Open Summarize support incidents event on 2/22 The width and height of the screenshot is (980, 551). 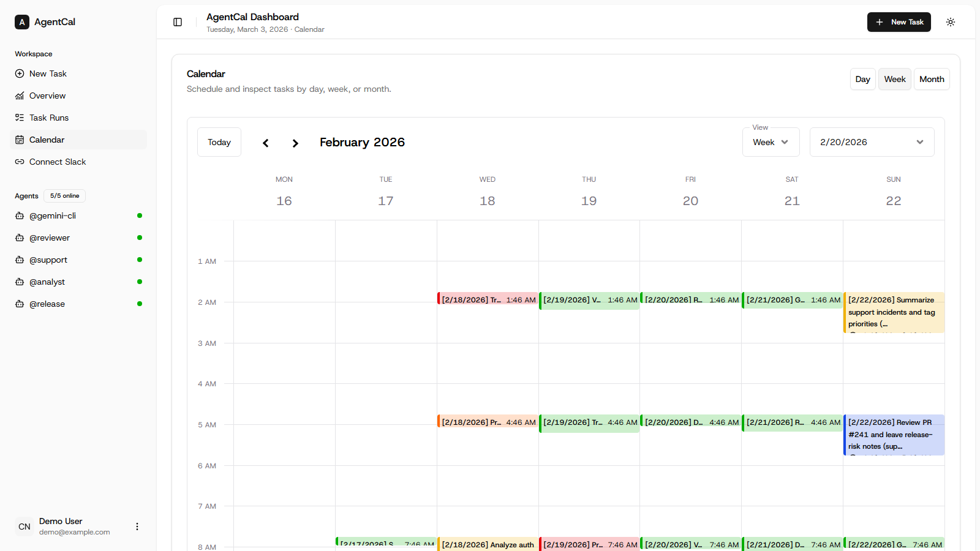coord(894,312)
